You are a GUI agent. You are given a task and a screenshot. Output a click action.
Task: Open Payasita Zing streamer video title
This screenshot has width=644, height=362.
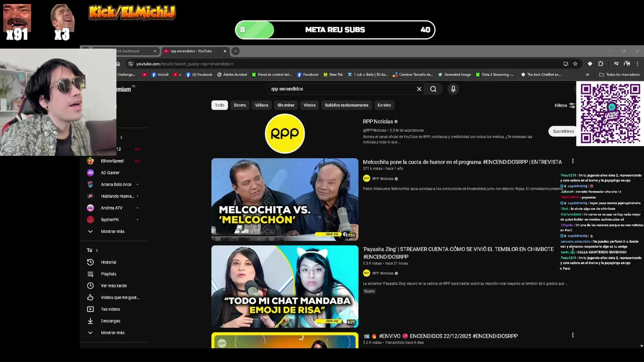coord(458,253)
